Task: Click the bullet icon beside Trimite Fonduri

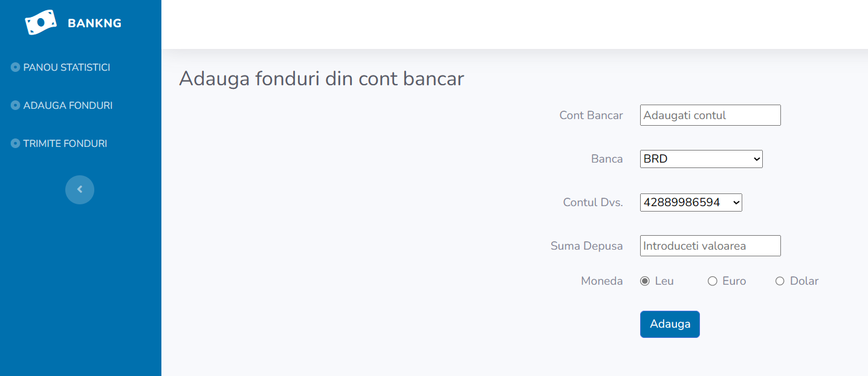Action: click(x=16, y=144)
